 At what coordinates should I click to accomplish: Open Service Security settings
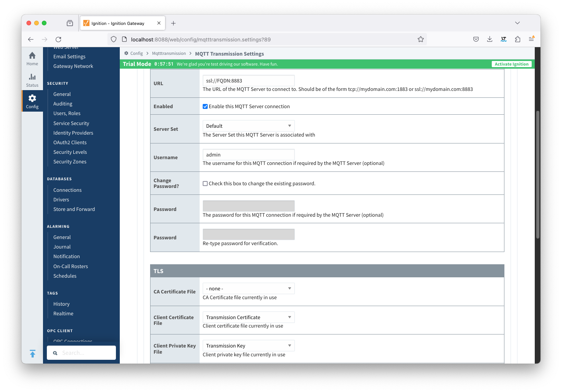(71, 123)
